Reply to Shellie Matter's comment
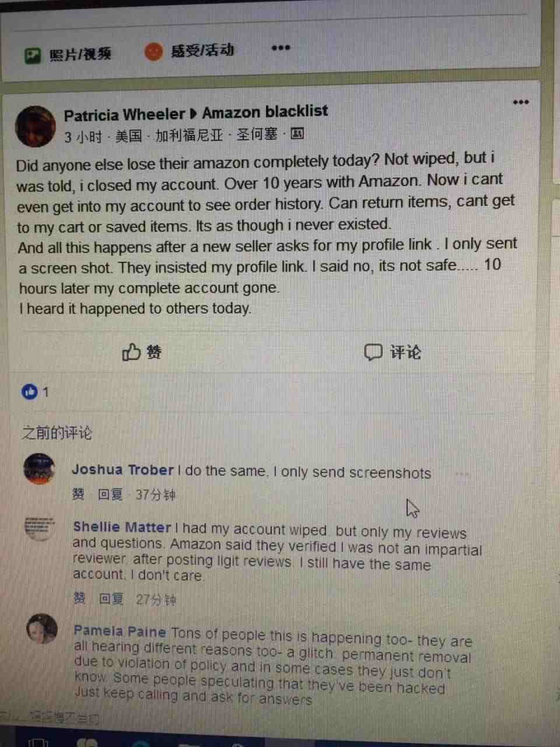This screenshot has height=747, width=560. 111,599
